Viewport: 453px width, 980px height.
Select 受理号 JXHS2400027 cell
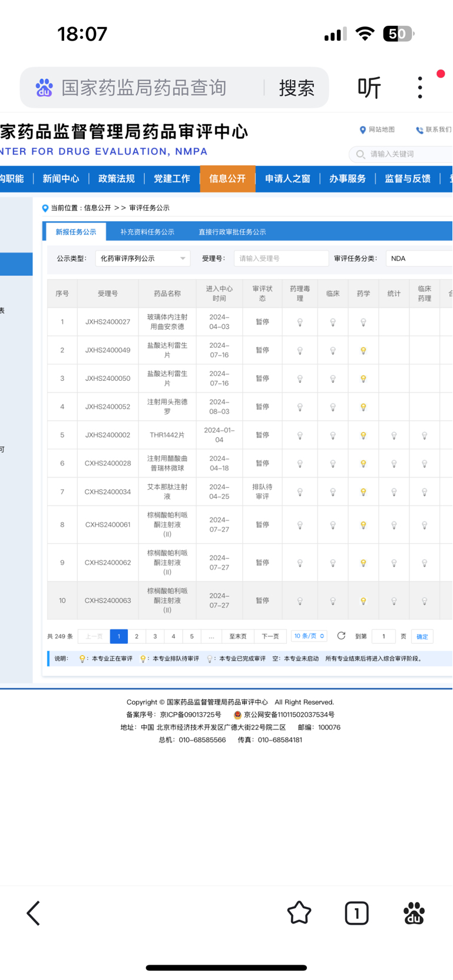pyautogui.click(x=108, y=322)
